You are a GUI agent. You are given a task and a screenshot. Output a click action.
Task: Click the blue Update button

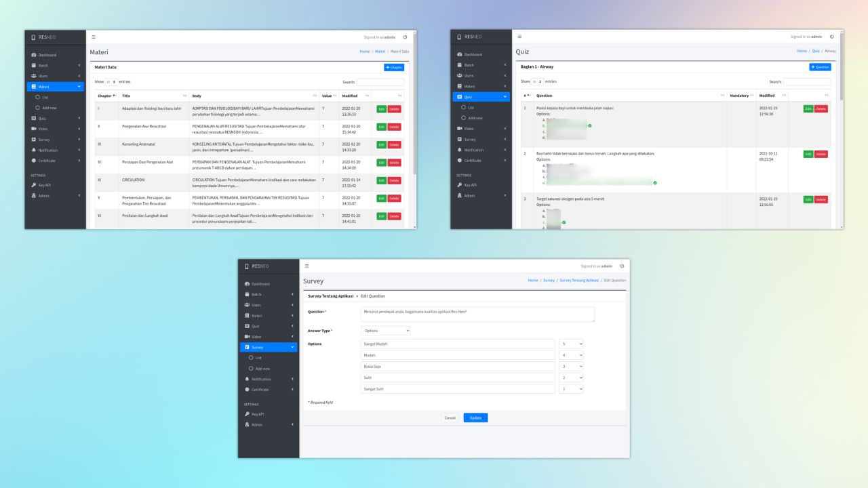tap(475, 418)
